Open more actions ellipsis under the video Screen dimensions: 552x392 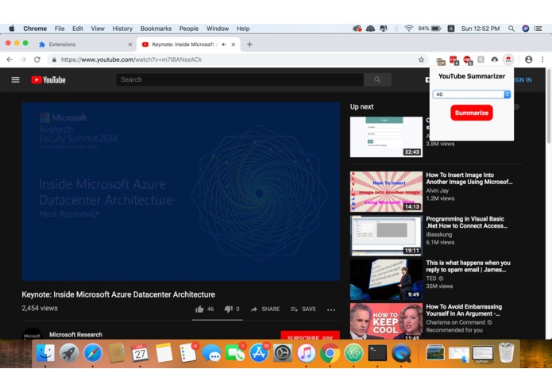pyautogui.click(x=331, y=309)
